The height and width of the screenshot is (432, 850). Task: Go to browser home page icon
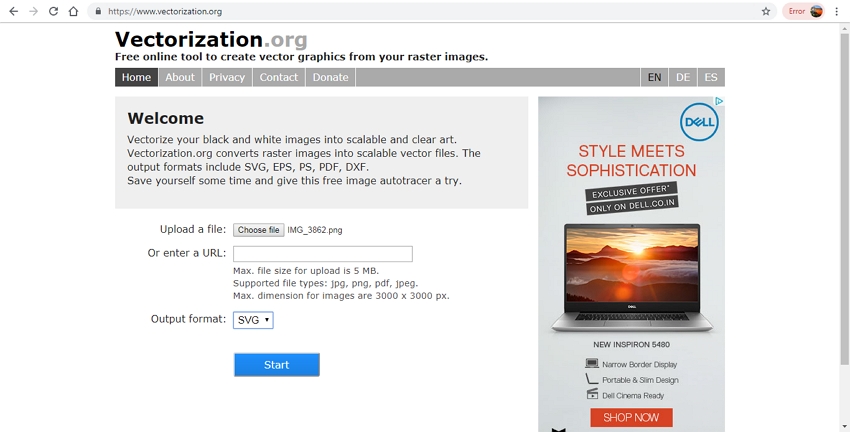[73, 11]
